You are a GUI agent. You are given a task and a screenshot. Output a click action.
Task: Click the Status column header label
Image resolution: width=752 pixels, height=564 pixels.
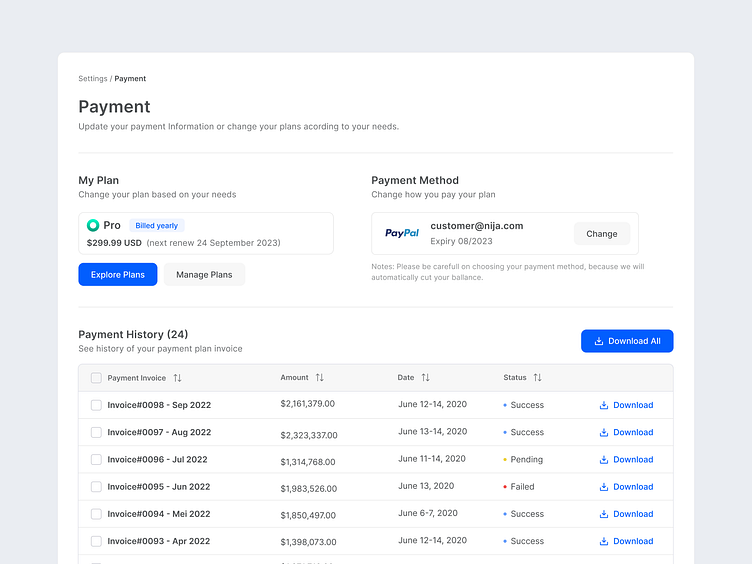tap(515, 377)
